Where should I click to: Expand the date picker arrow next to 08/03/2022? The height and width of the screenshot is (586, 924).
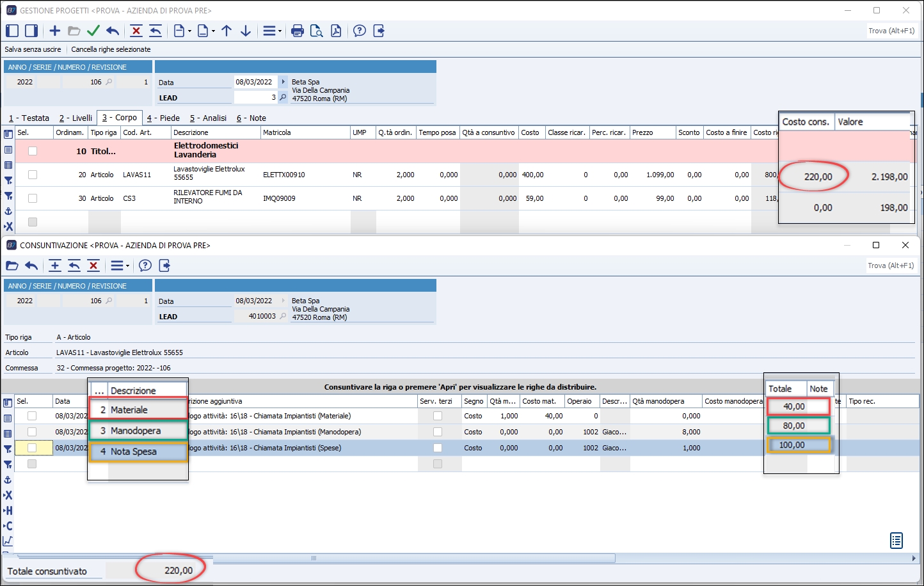(283, 82)
